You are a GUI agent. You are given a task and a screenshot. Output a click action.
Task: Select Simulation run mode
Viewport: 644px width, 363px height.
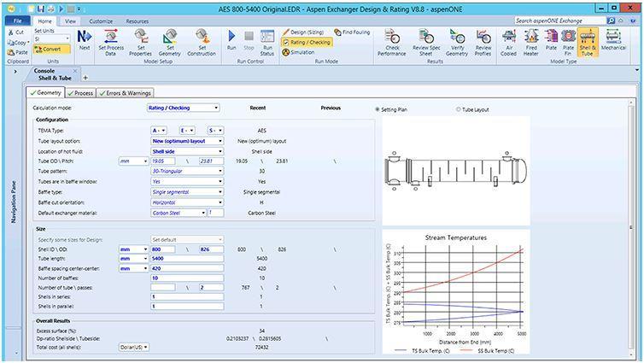(x=299, y=53)
